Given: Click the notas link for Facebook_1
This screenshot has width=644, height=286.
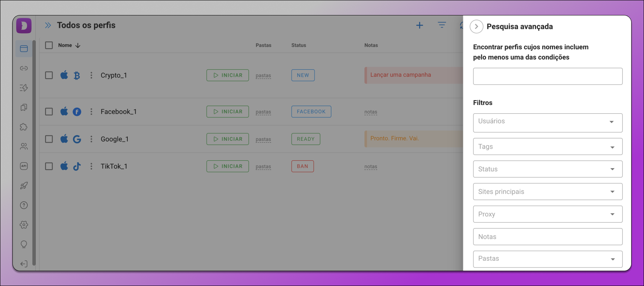Looking at the screenshot, I should pyautogui.click(x=371, y=112).
